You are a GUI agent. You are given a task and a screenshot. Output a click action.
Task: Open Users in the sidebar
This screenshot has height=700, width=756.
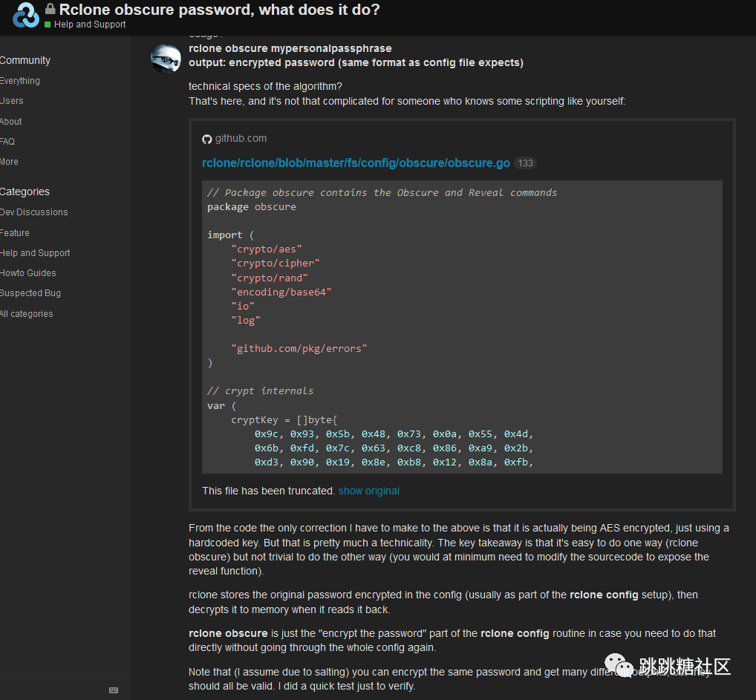click(12, 101)
